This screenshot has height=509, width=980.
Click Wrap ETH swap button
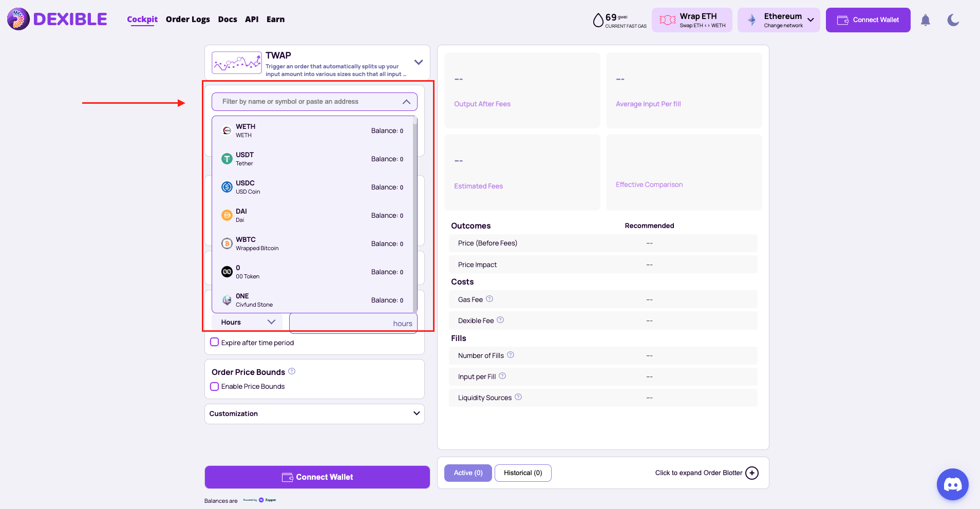coord(692,20)
